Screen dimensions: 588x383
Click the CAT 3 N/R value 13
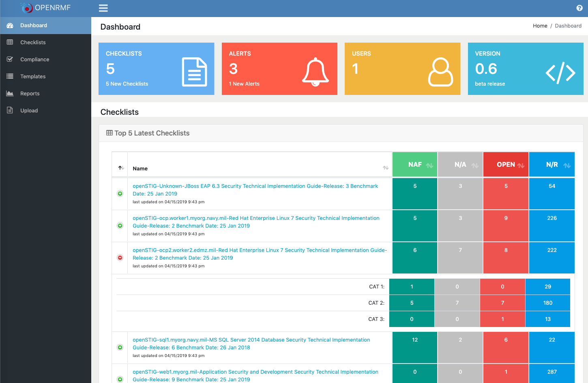point(548,319)
